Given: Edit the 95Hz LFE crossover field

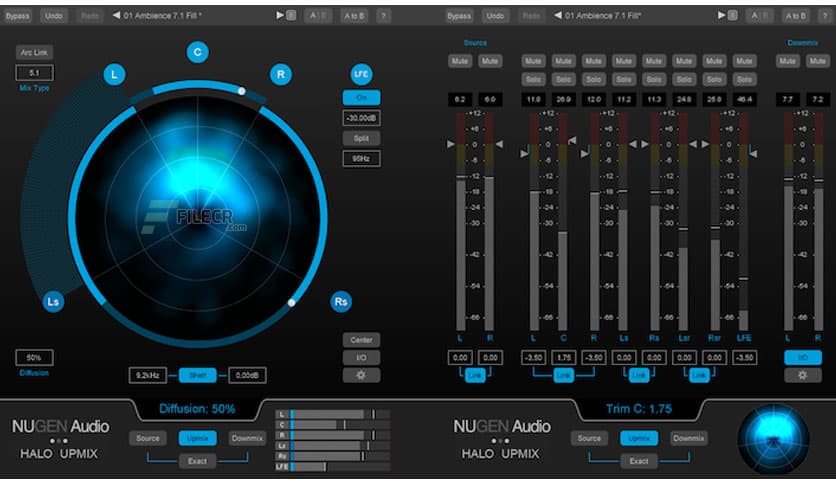Looking at the screenshot, I should coord(361,158).
